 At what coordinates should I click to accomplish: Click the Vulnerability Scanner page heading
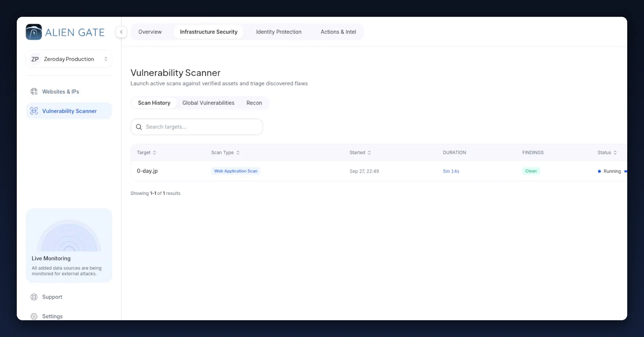click(175, 73)
